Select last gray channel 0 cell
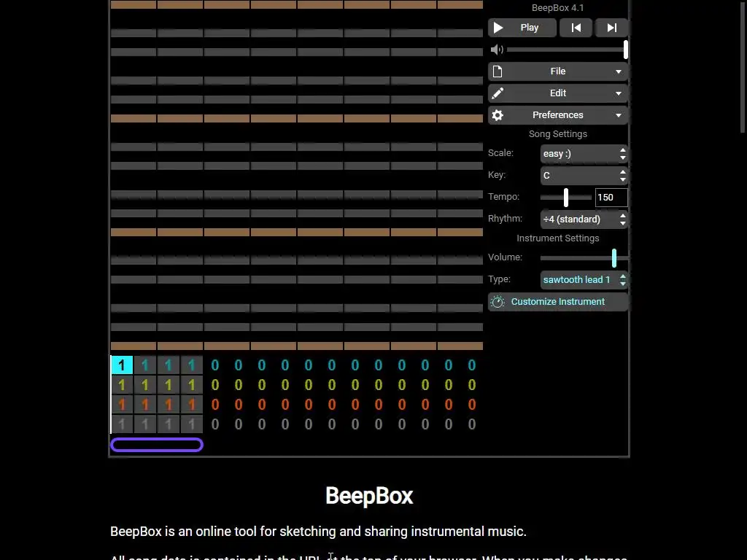Viewport: 747px width, 560px height. click(x=472, y=424)
